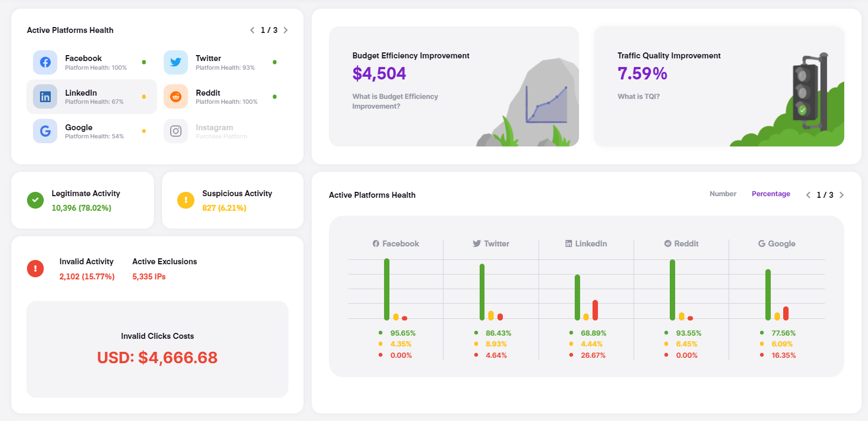Click the Twitter bird icon
This screenshot has width=868, height=421.
pos(176,63)
